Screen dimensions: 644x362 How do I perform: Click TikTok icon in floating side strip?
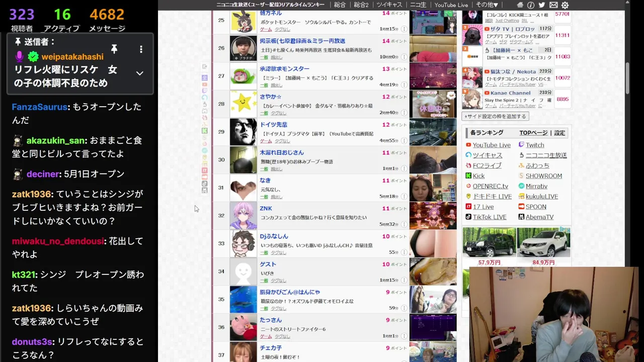pos(204,184)
